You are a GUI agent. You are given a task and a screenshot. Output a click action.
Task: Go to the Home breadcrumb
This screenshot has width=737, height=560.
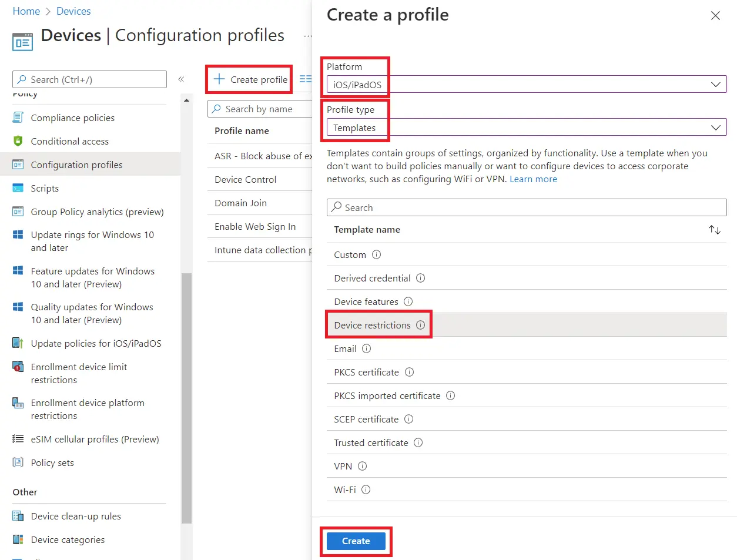pos(26,11)
